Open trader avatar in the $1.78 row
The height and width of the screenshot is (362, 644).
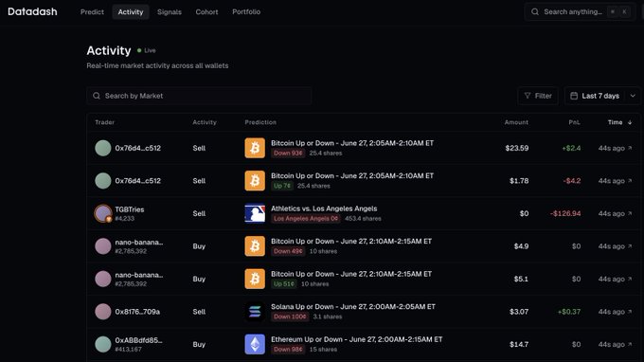[102, 181]
